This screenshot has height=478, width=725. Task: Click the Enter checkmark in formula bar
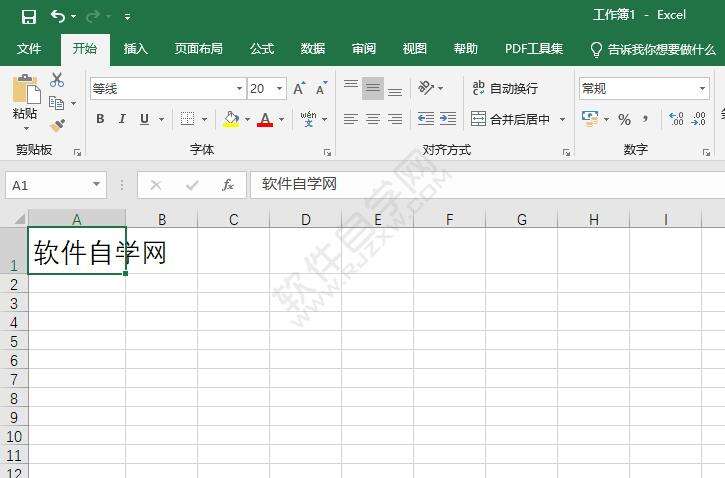[x=192, y=185]
